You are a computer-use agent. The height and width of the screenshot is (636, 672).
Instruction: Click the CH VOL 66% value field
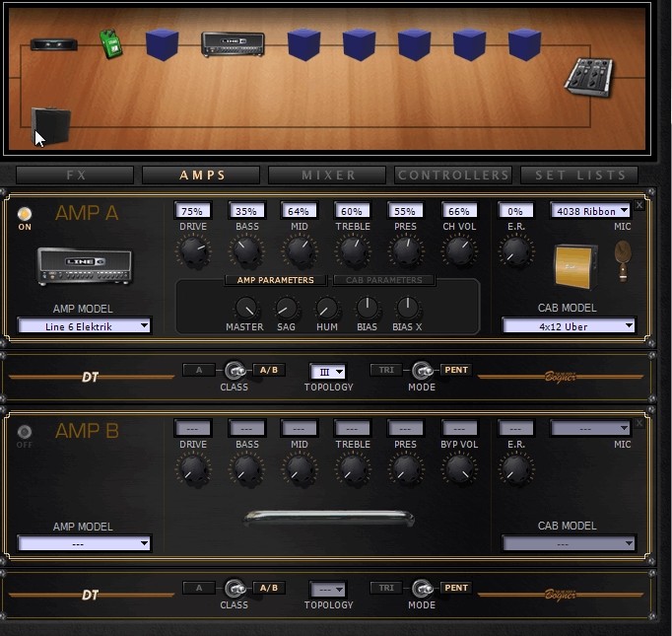(459, 211)
